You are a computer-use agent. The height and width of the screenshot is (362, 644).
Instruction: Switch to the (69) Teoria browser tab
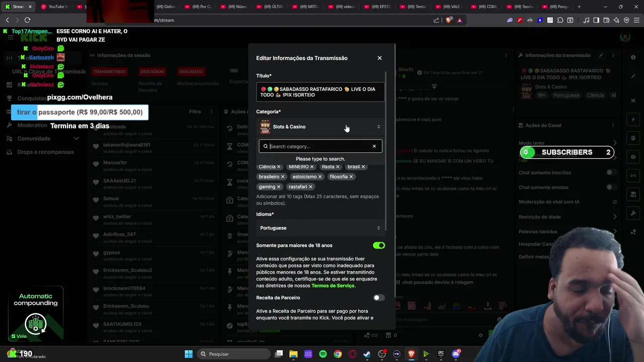(521, 7)
